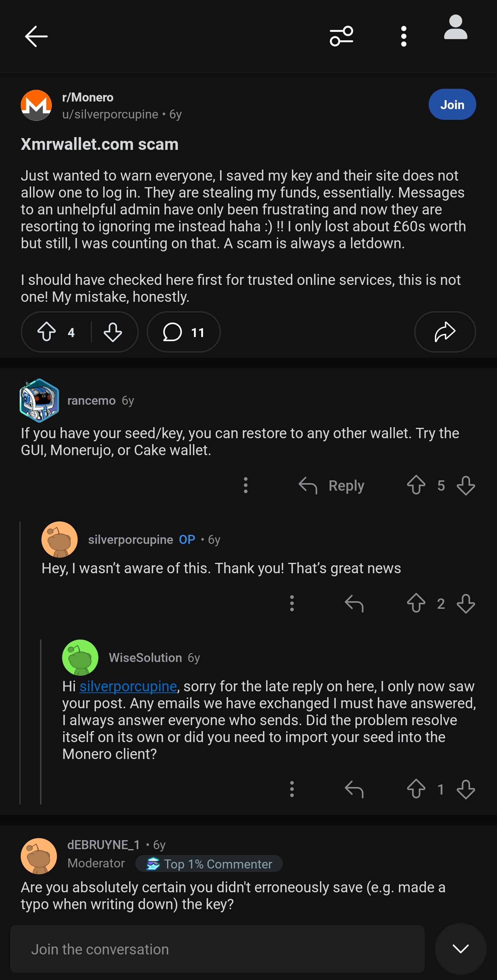The image size is (497, 980).
Task: Jump to next comment with chevron button
Action: (x=460, y=949)
